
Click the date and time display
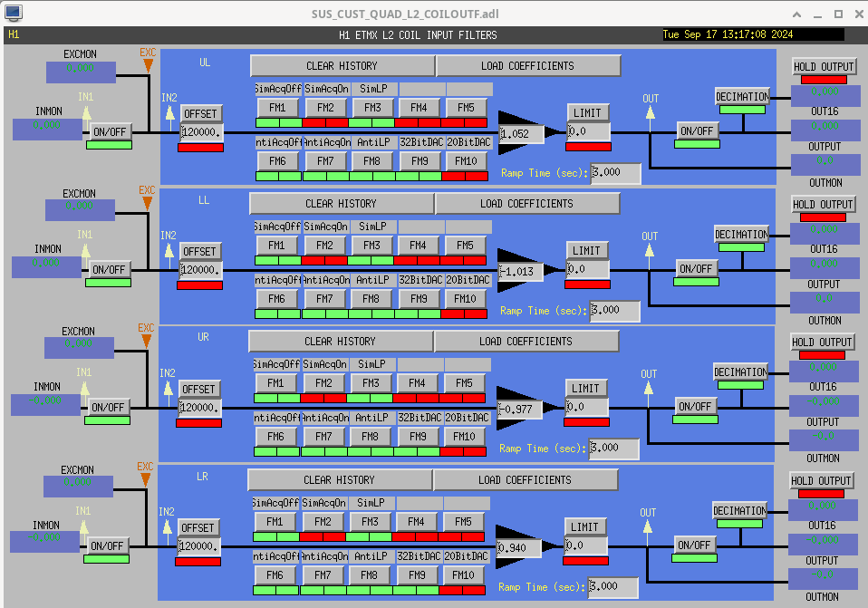[753, 34]
